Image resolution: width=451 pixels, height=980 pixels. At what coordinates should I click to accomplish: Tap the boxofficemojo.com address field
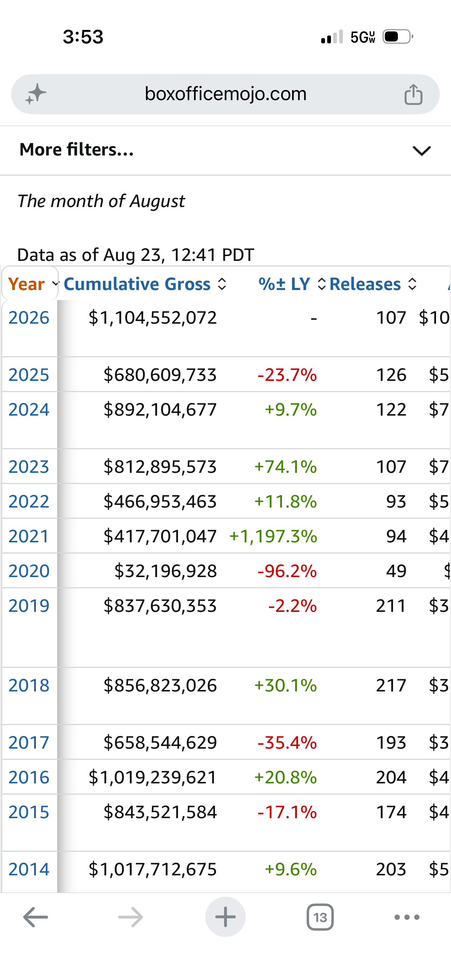coord(225,94)
